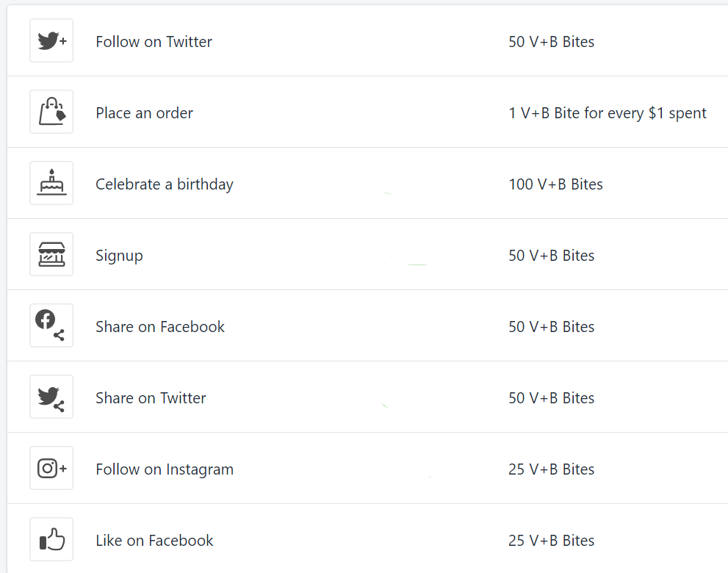Click the birthday cake icon

[51, 183]
